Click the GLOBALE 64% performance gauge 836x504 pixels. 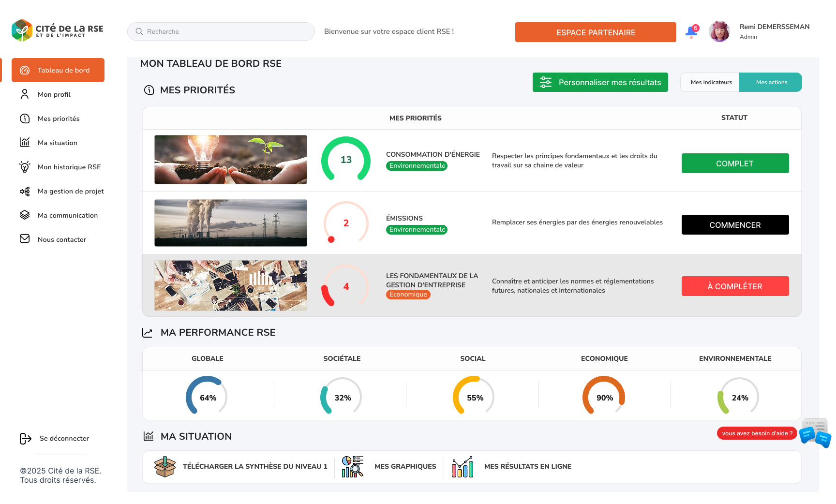[x=208, y=395]
